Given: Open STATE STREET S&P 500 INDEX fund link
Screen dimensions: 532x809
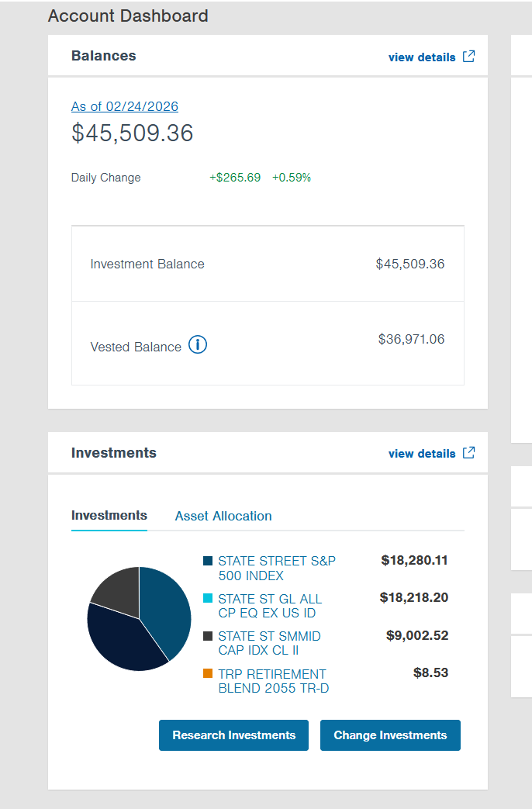Looking at the screenshot, I should tap(276, 569).
